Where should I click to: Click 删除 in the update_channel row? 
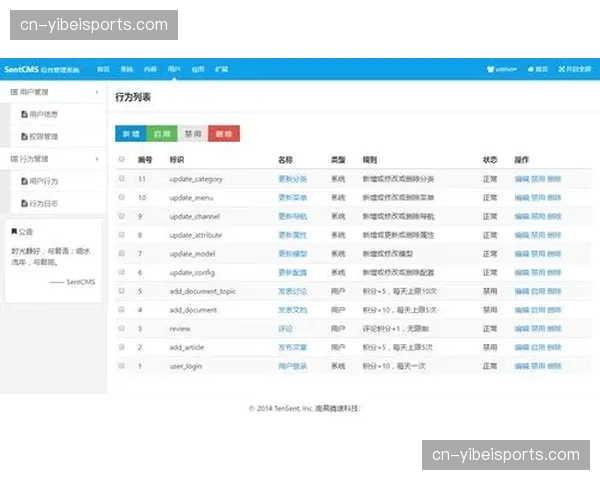coord(554,216)
